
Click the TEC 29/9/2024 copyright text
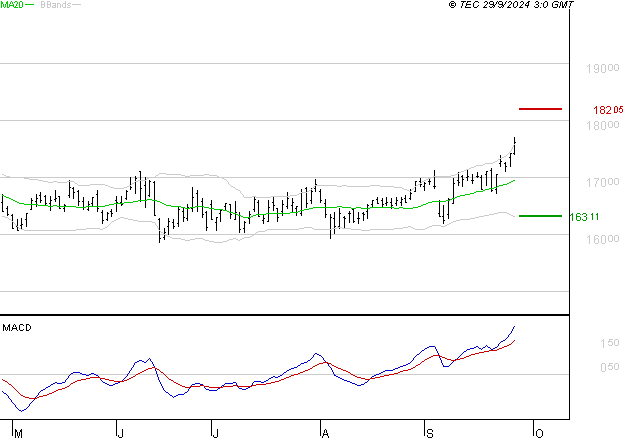[x=511, y=4]
